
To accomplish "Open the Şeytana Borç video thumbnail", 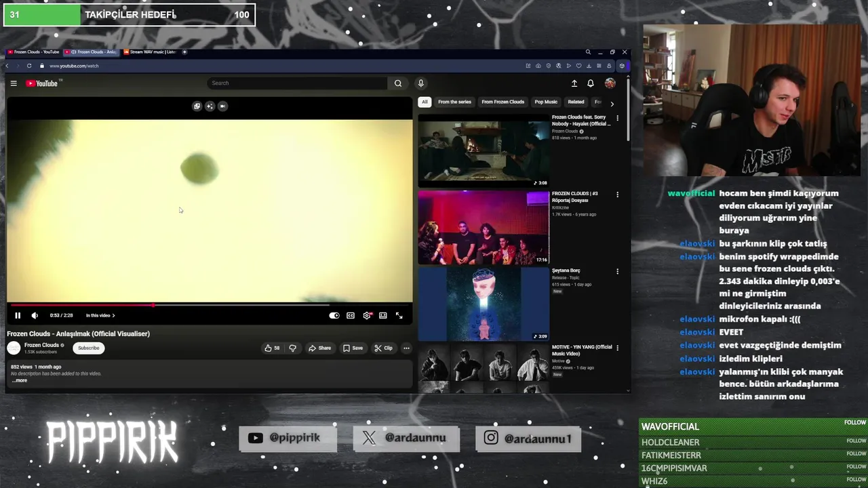I will (484, 304).
